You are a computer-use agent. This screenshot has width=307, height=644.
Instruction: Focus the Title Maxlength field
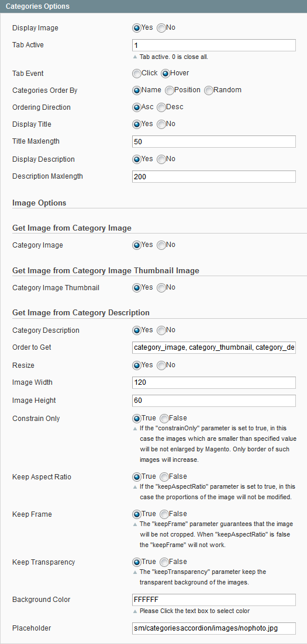(214, 142)
